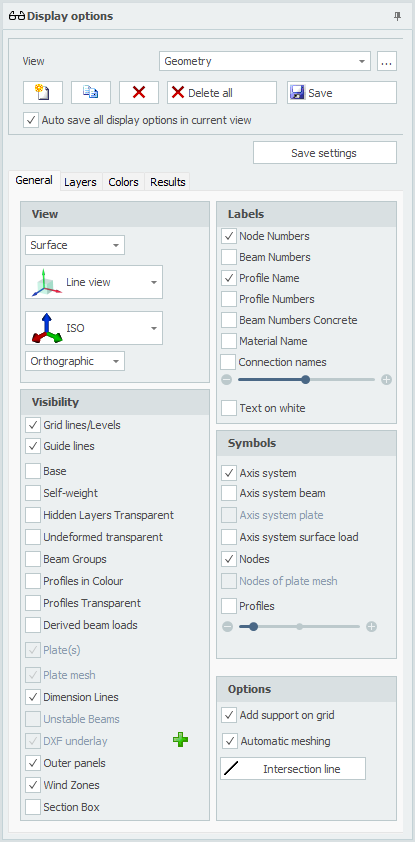
Task: Enable Derived beam loads checkbox
Action: pyautogui.click(x=33, y=625)
